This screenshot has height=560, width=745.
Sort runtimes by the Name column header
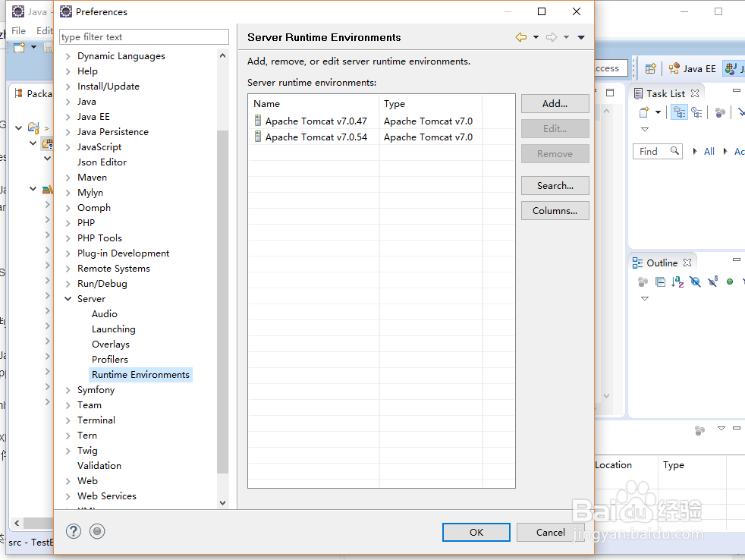[313, 104]
